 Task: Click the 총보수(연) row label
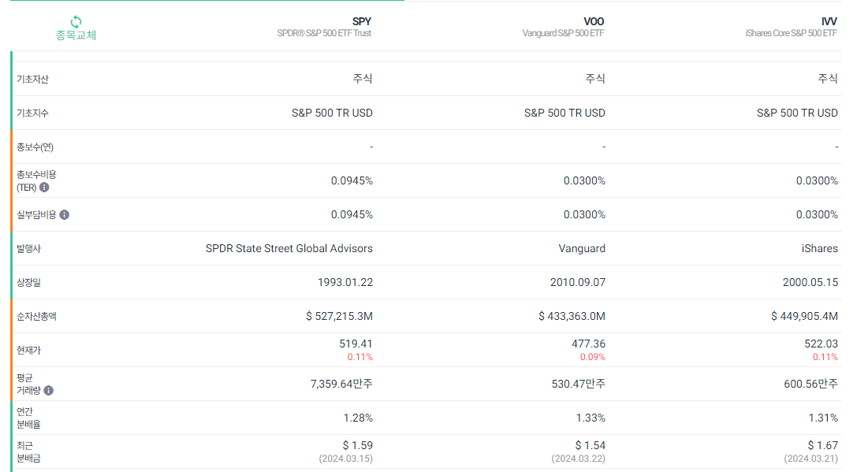click(35, 147)
